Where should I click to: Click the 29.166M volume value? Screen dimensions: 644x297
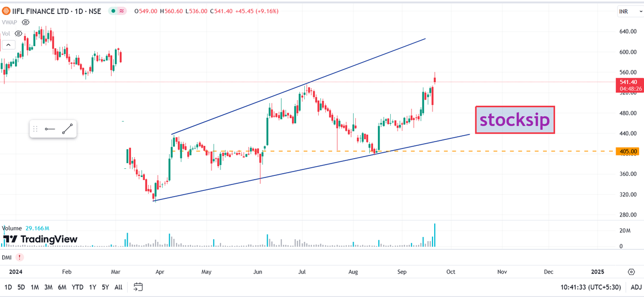(x=36, y=228)
